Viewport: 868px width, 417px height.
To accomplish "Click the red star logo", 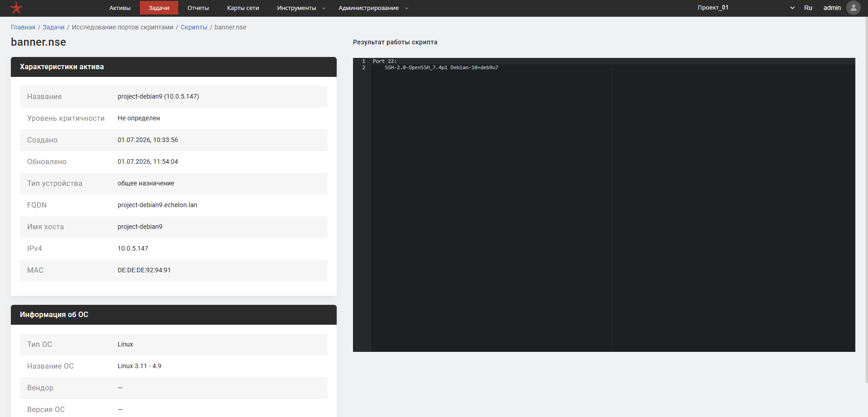I will coord(16,8).
